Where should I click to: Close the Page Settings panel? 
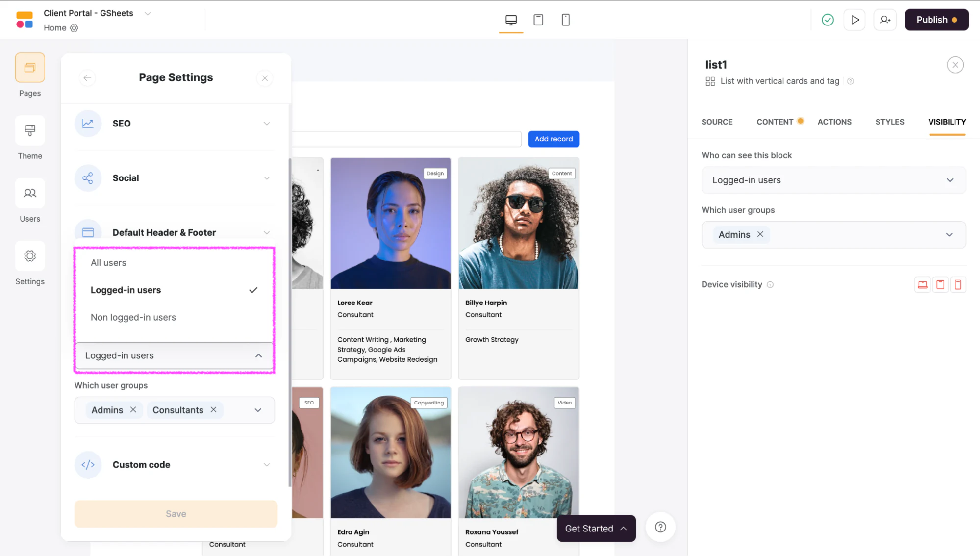(x=265, y=78)
